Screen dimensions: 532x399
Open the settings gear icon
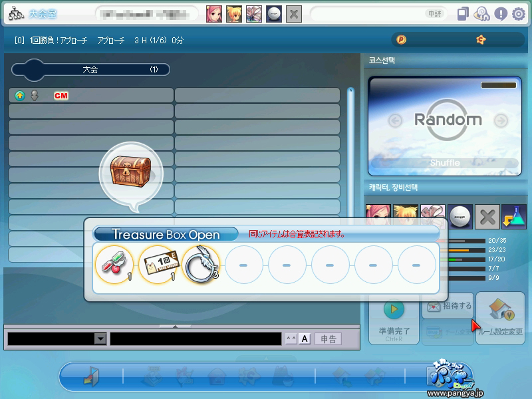[x=519, y=14]
